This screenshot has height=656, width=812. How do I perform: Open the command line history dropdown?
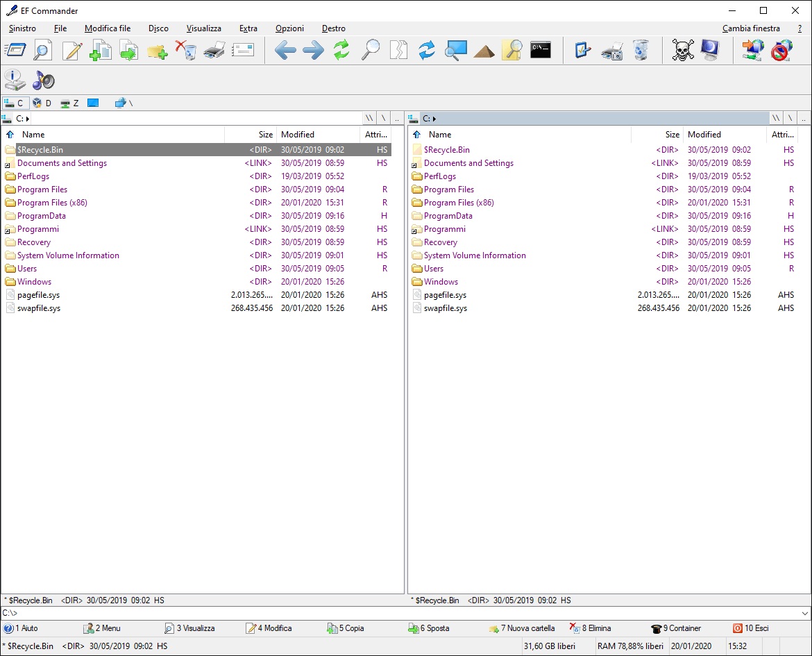coord(805,613)
